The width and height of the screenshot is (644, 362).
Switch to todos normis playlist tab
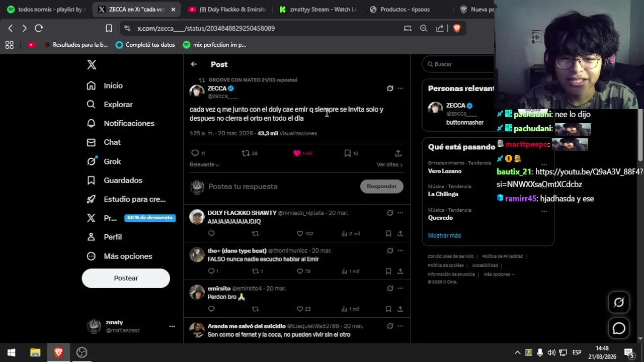46,10
